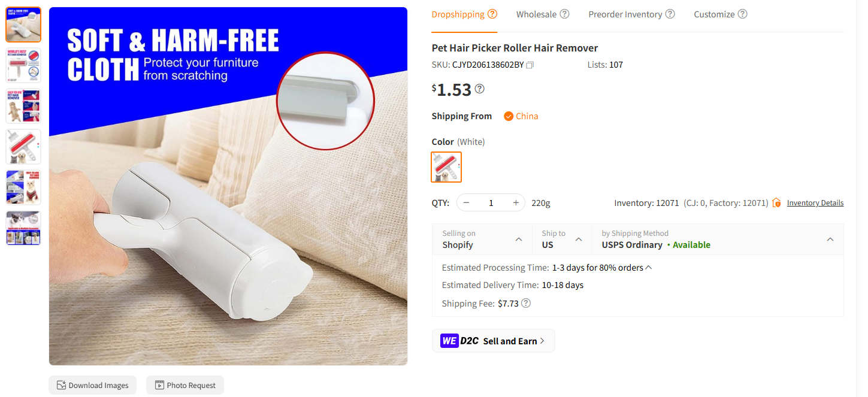Expand the Selling on Shopify selector

click(518, 239)
